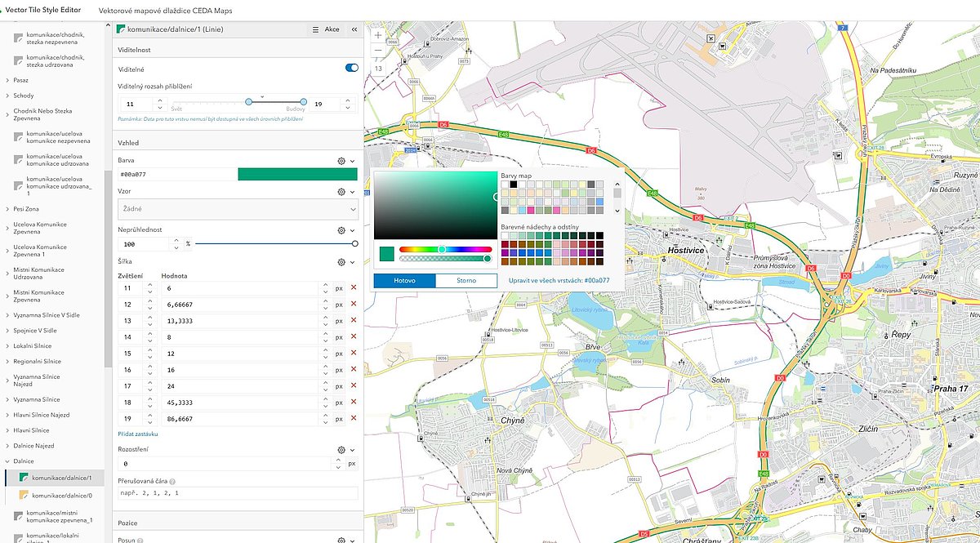The height and width of the screenshot is (543, 980).
Task: Select the komunikace/dalnice/1 layer in list
Action: click(61, 478)
